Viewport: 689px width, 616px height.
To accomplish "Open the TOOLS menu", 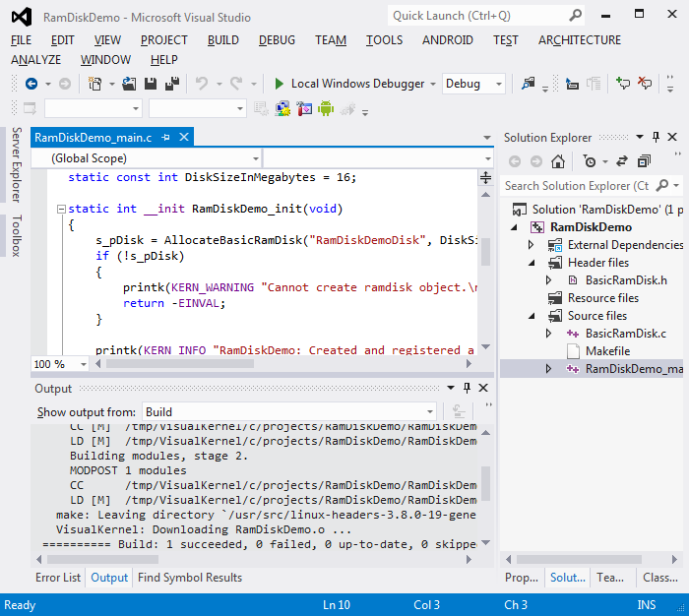I will tap(385, 40).
